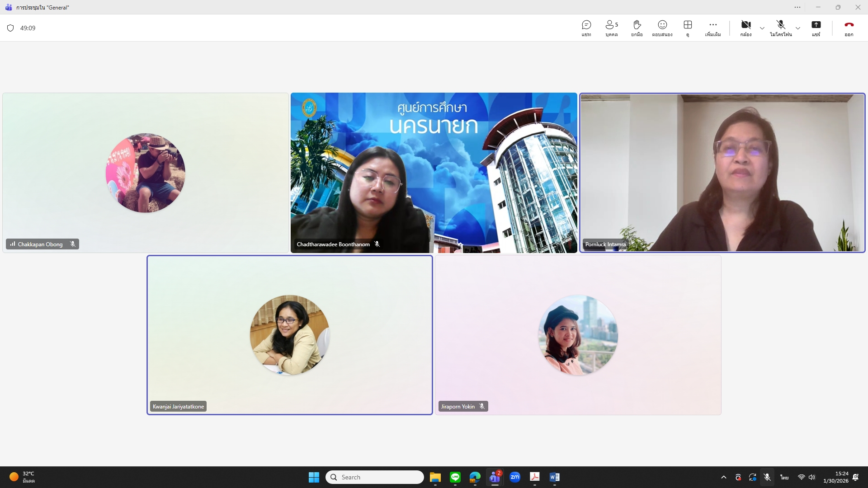Open the view layout options

(688, 28)
